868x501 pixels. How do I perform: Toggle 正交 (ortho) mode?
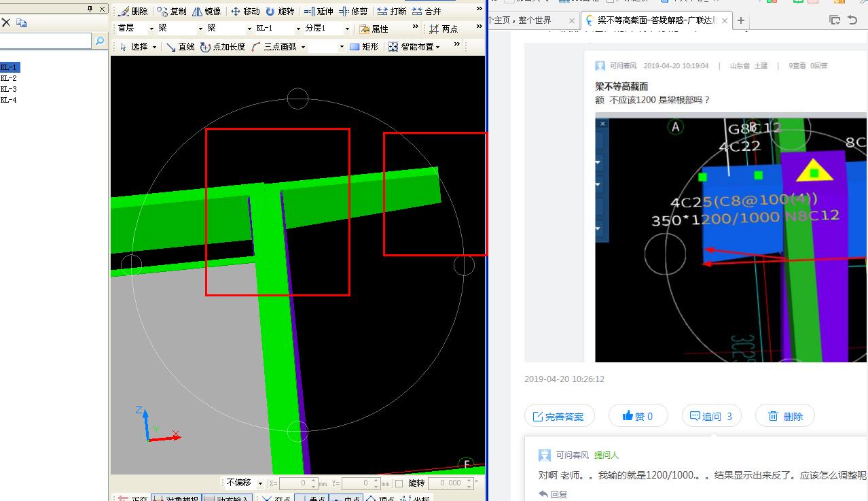133,500
